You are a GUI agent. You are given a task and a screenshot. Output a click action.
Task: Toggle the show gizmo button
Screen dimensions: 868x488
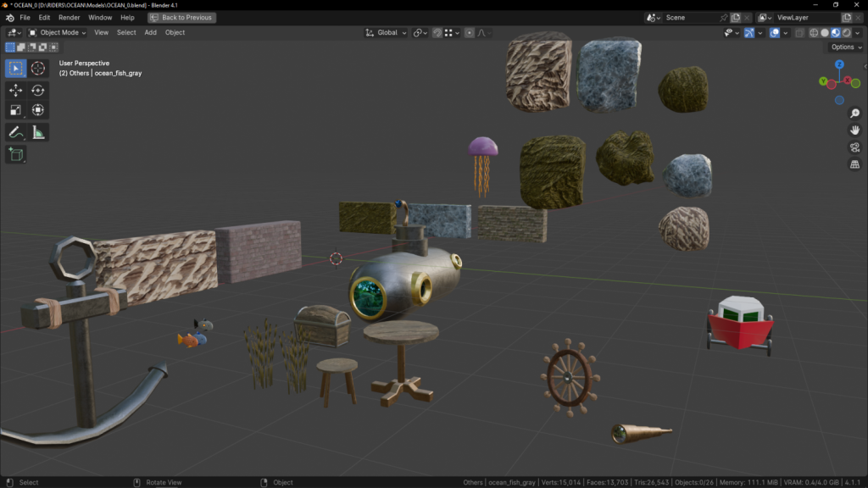click(750, 33)
